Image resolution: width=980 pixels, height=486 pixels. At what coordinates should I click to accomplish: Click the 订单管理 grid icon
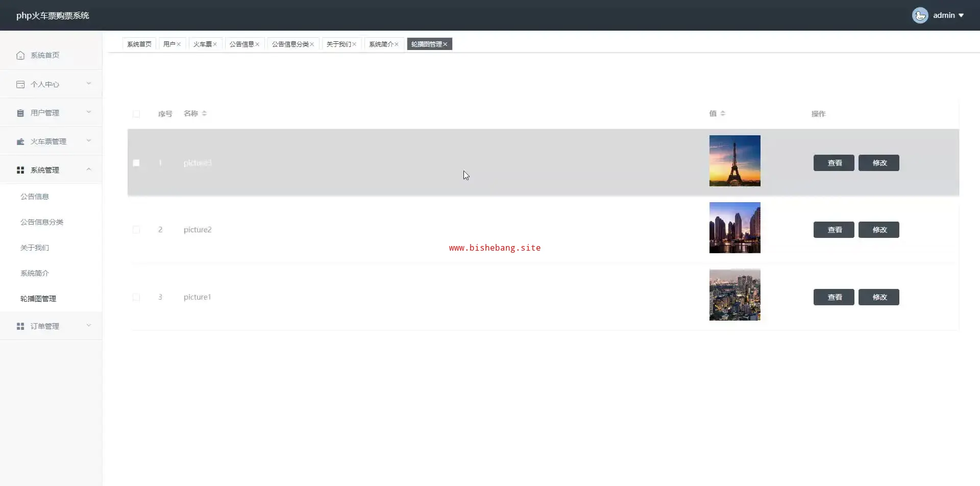click(x=20, y=326)
